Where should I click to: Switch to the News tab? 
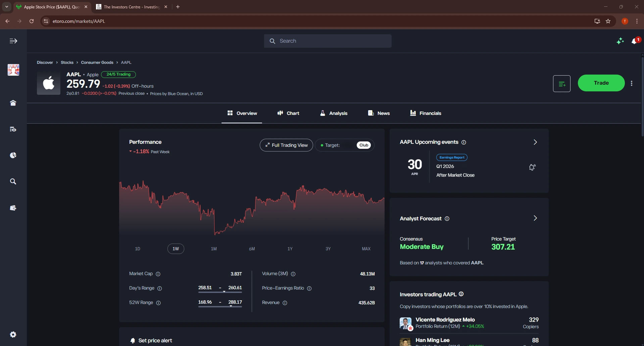pos(379,113)
